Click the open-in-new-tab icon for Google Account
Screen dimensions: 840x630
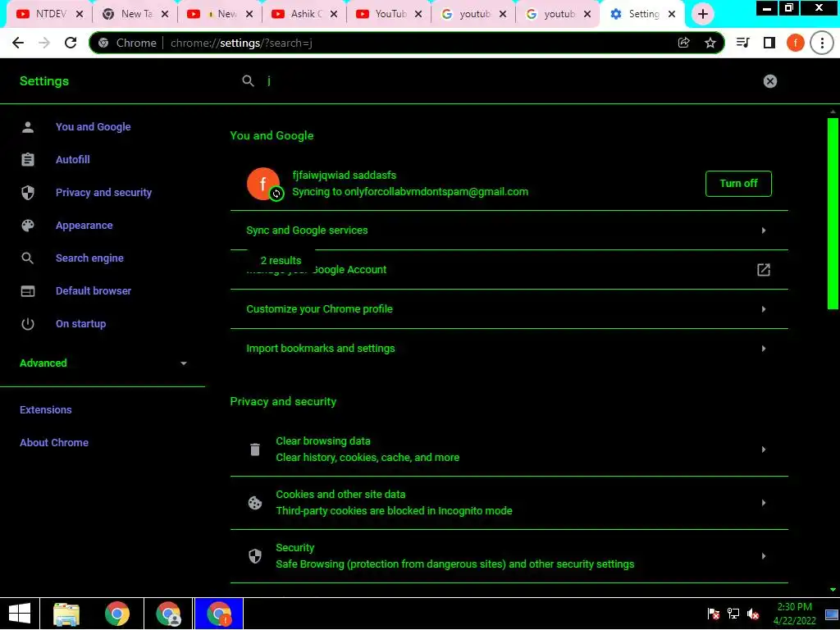764,269
